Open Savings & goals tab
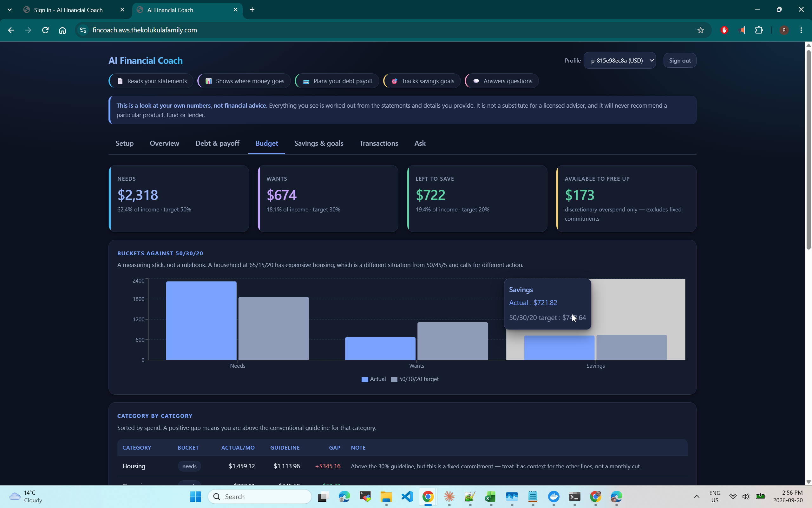Screen dimensions: 812x508 pos(318,144)
